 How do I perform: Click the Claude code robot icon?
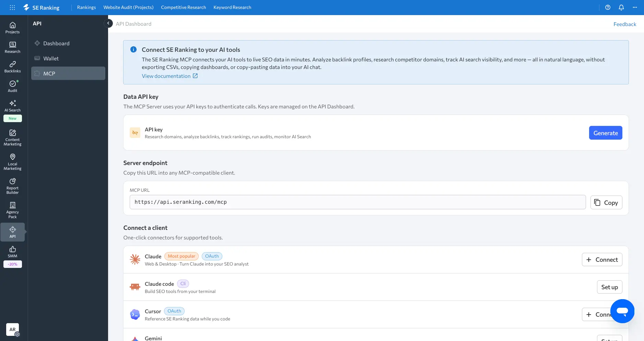point(135,287)
